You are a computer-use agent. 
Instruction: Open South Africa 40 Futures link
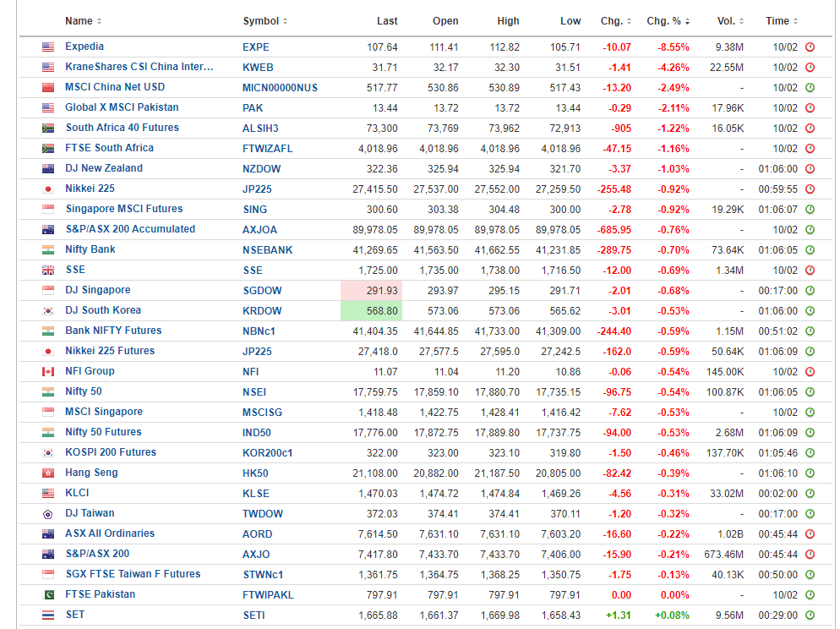123,128
